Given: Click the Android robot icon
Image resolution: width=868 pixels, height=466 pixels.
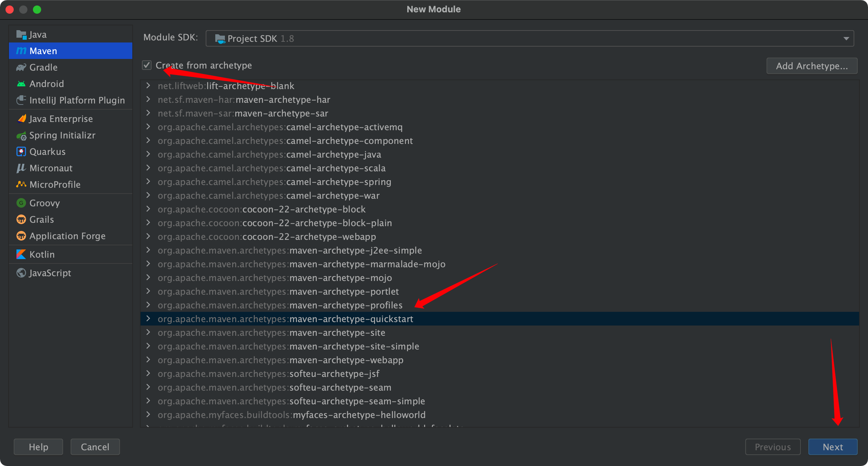Looking at the screenshot, I should tap(21, 84).
